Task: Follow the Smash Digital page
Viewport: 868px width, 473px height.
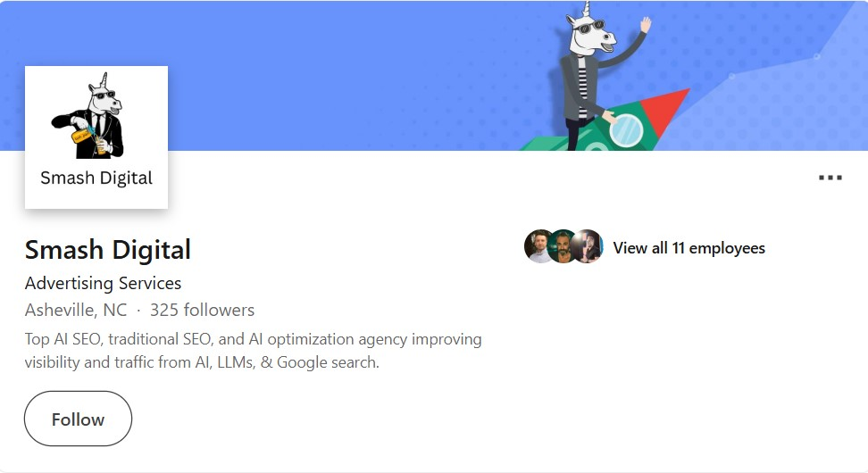Action: click(x=78, y=419)
